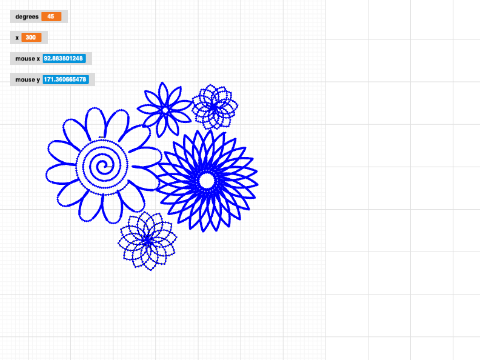Click the dotted flower at the top
480x360 pixels.
215,107
